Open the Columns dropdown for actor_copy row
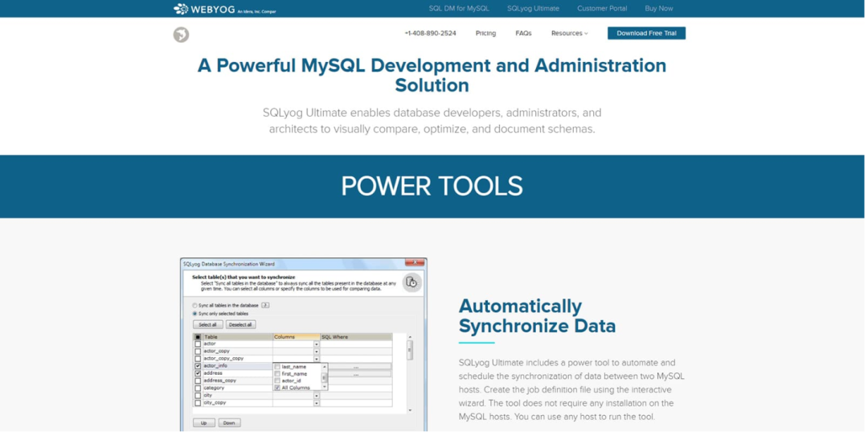The image size is (868, 432). click(317, 351)
